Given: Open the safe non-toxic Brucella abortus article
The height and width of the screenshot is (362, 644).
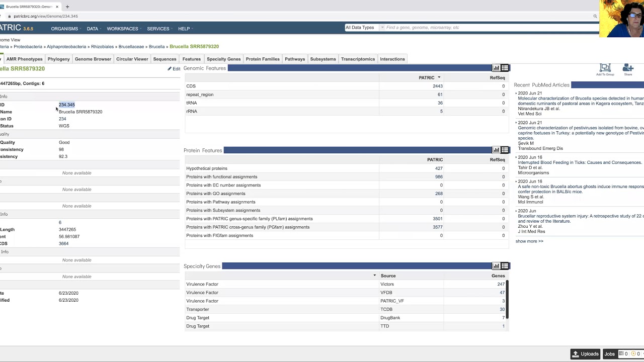Looking at the screenshot, I should (x=581, y=189).
